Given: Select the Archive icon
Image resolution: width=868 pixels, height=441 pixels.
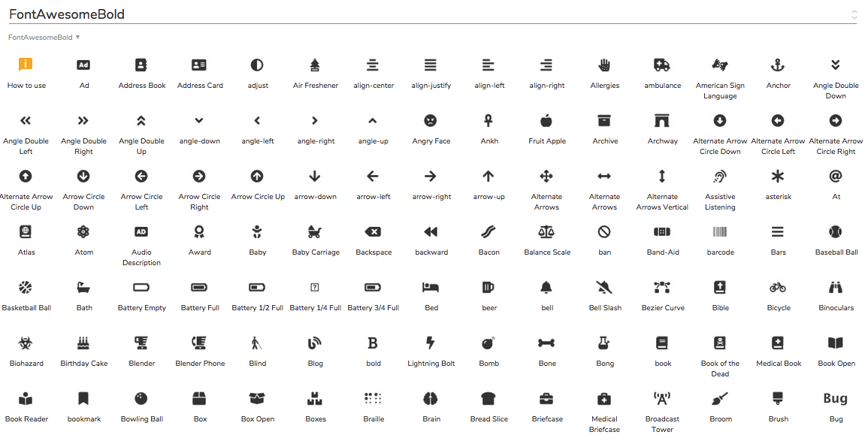Looking at the screenshot, I should (x=604, y=121).
